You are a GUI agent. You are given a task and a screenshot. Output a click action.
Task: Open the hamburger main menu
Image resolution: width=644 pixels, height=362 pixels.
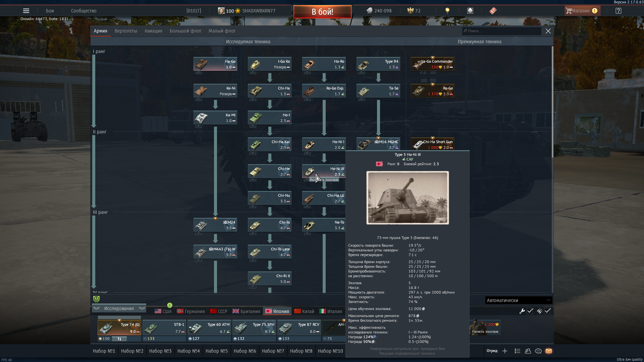click(x=26, y=11)
